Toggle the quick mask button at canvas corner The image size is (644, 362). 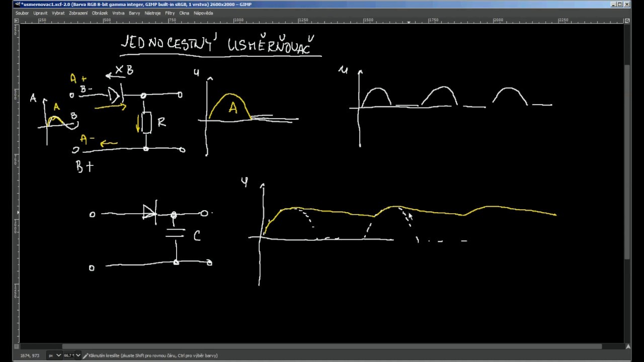click(17, 346)
